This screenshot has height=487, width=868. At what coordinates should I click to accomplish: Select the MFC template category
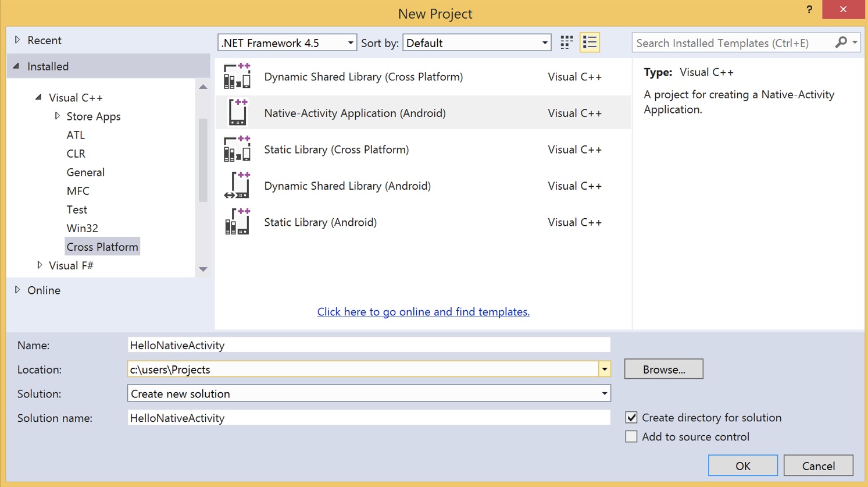78,191
